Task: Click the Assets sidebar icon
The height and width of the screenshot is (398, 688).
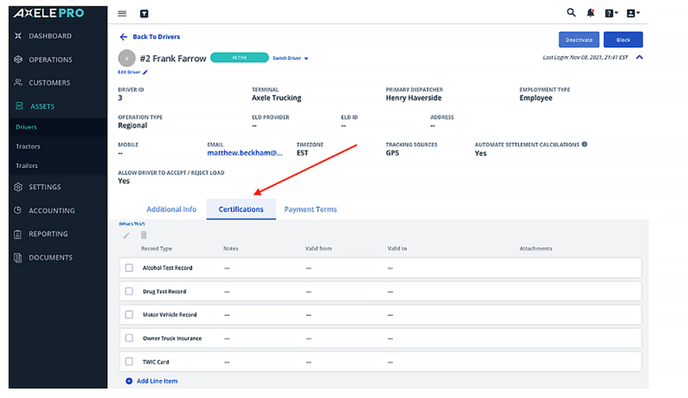Action: coord(19,106)
